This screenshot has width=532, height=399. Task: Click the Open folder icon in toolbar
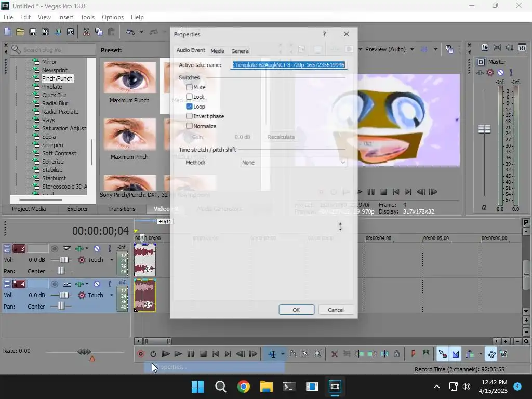point(20,32)
